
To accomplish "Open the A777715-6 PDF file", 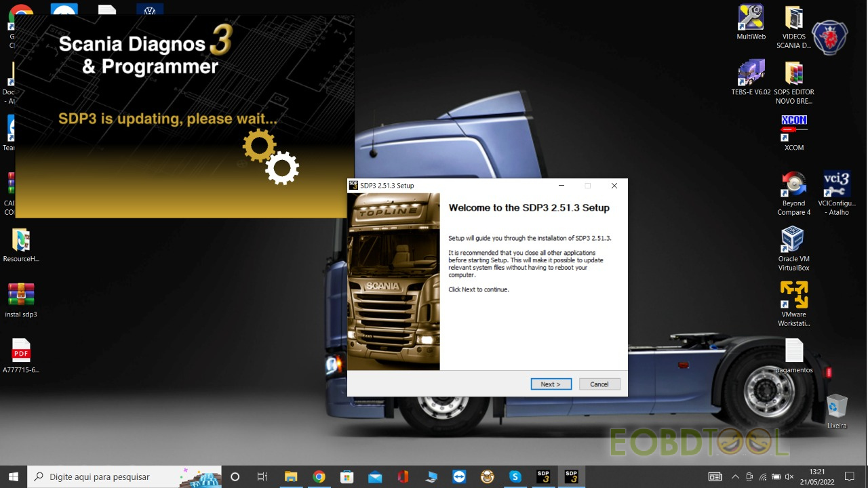I will (21, 356).
